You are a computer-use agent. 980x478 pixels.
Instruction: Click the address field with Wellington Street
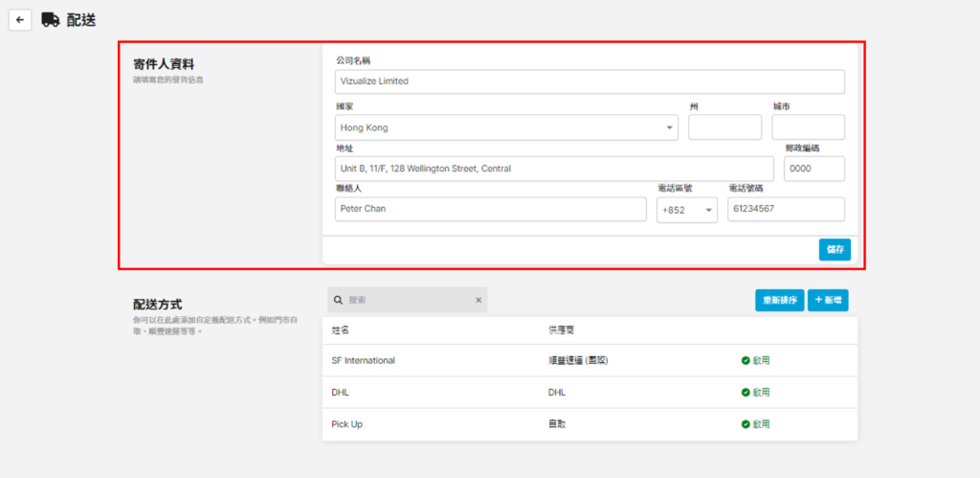point(553,169)
